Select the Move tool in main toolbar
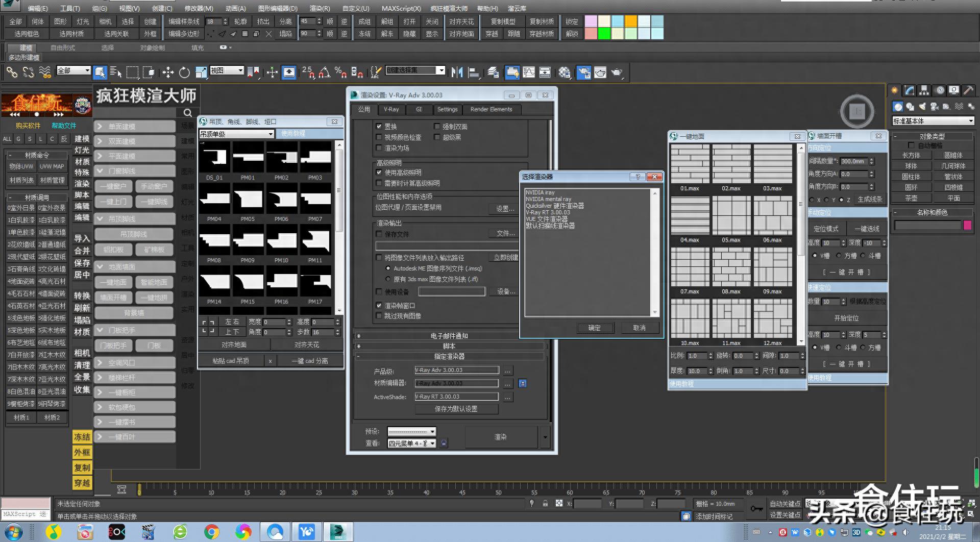Image resolution: width=980 pixels, height=542 pixels. (168, 72)
